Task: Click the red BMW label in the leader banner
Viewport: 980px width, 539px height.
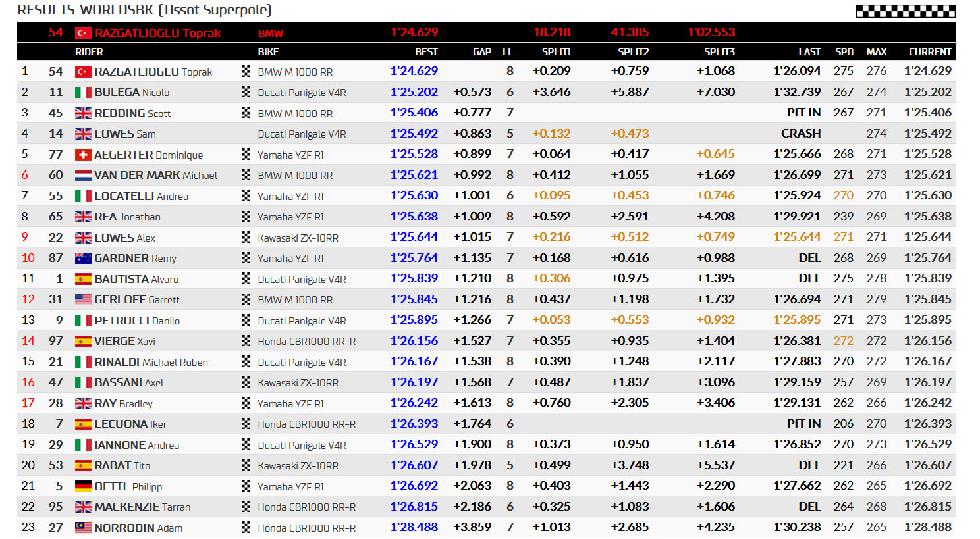Action: pyautogui.click(x=271, y=33)
